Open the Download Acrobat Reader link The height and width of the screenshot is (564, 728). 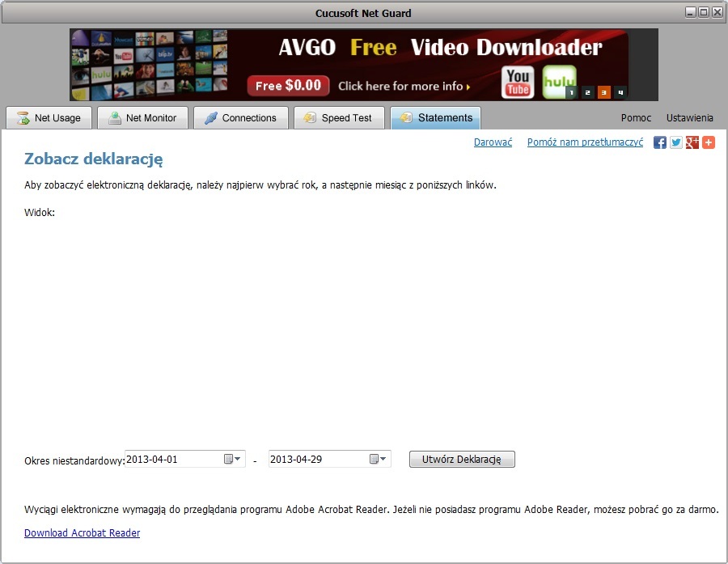83,533
